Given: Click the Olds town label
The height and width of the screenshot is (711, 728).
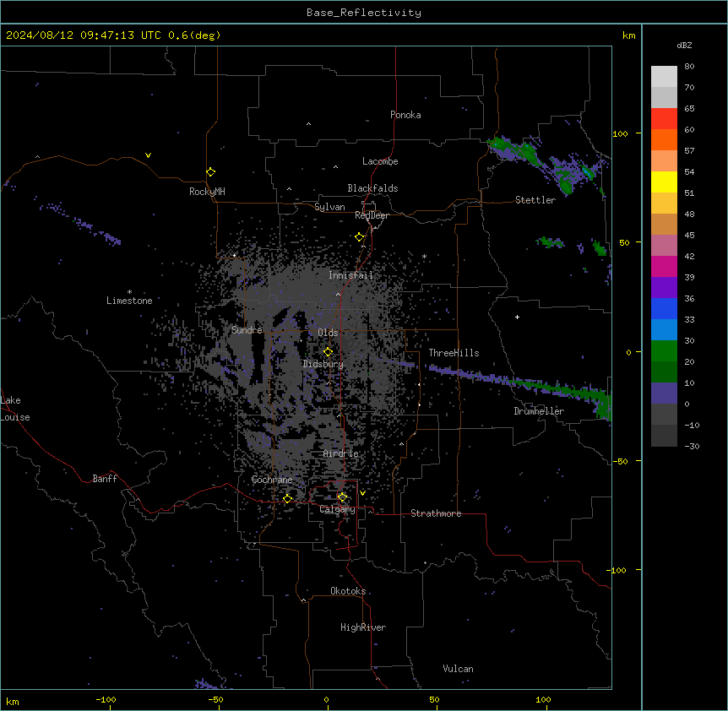Looking at the screenshot, I should point(328,333).
